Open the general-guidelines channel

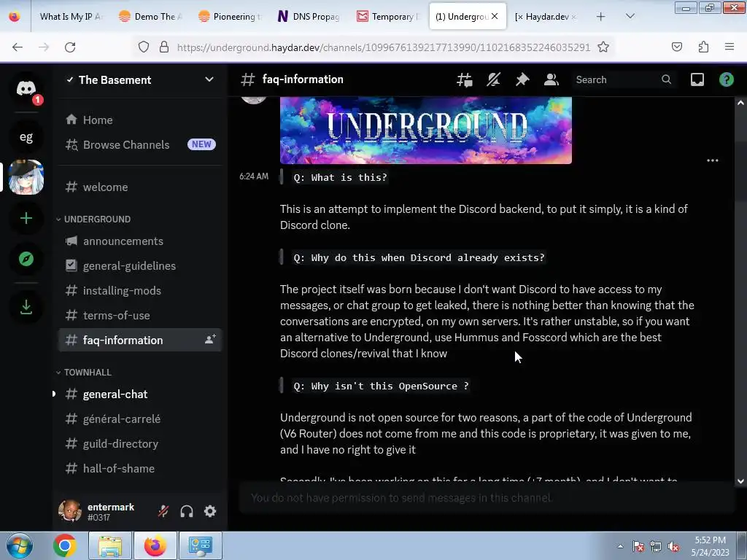[139, 265]
